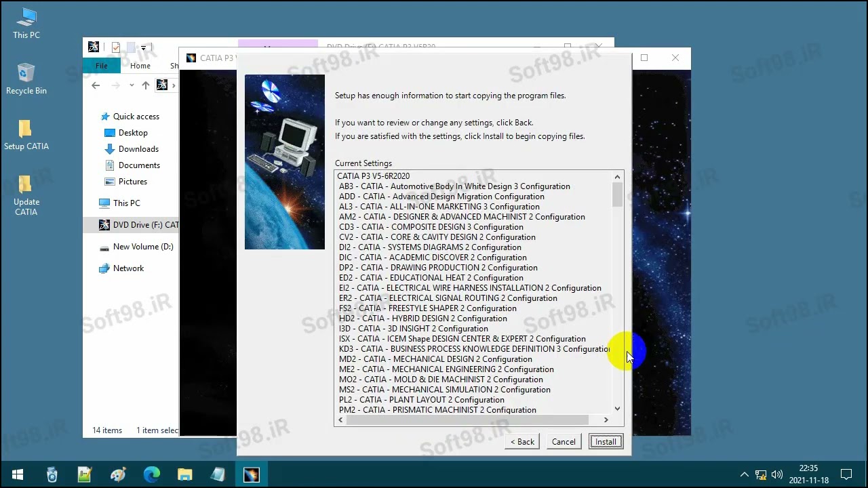The image size is (868, 488).
Task: Select the AL3 ALL-IN-ONE MARKETING line
Action: (439, 207)
